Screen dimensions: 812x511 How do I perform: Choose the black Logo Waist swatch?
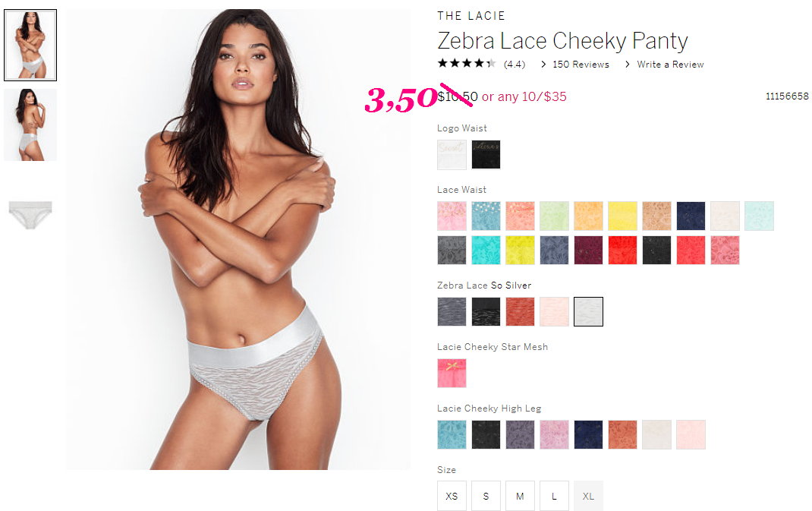486,154
